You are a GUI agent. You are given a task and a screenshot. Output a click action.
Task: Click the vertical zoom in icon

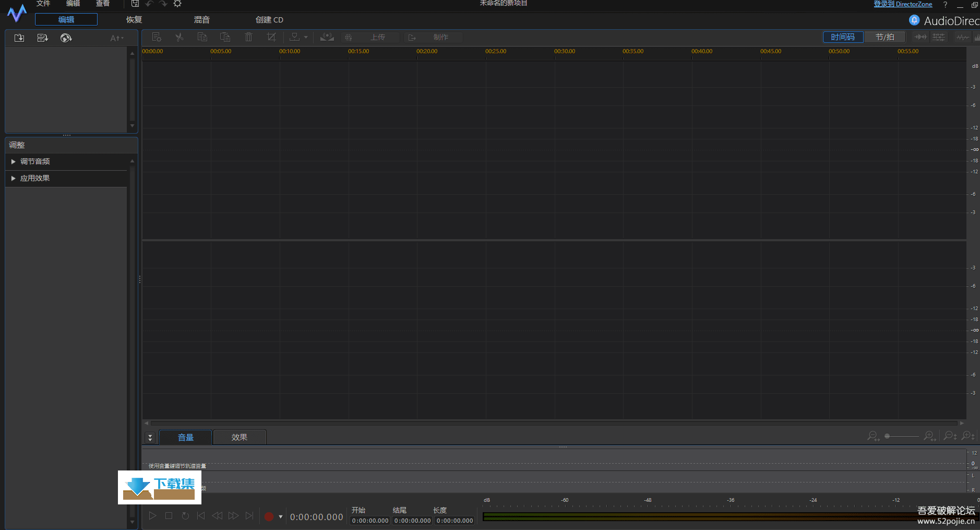pos(969,436)
